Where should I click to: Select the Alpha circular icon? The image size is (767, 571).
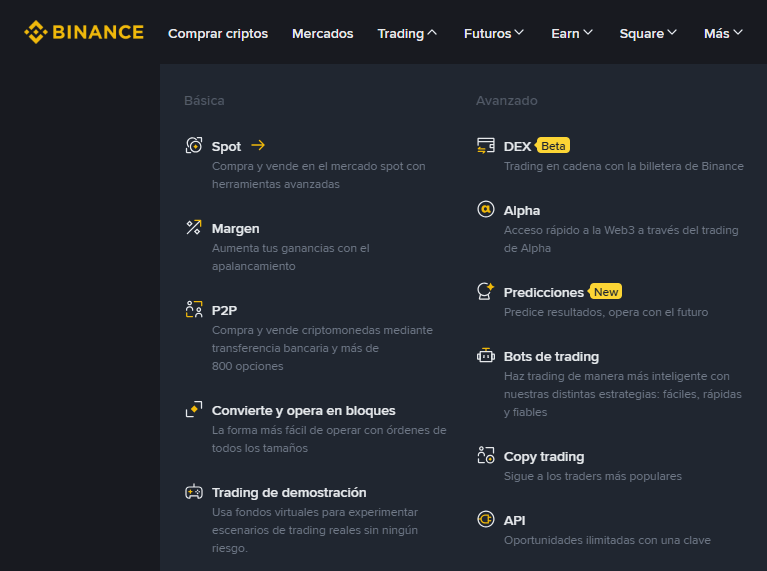[486, 209]
